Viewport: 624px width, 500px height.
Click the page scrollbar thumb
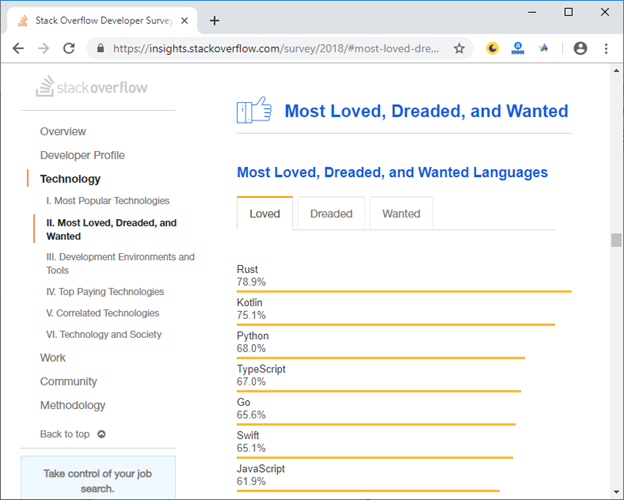tap(616, 240)
